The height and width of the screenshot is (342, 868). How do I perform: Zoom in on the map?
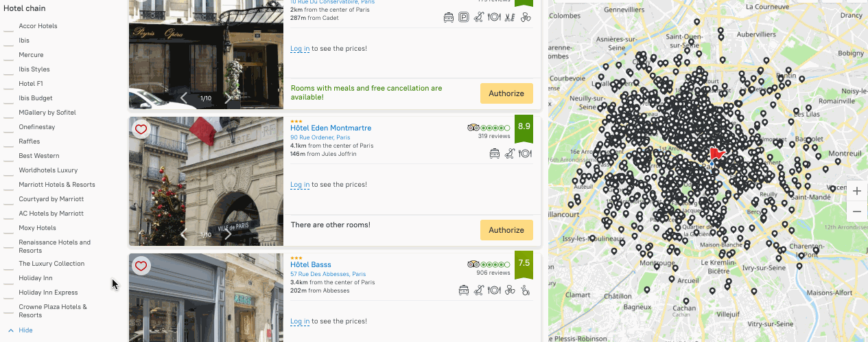pyautogui.click(x=856, y=192)
